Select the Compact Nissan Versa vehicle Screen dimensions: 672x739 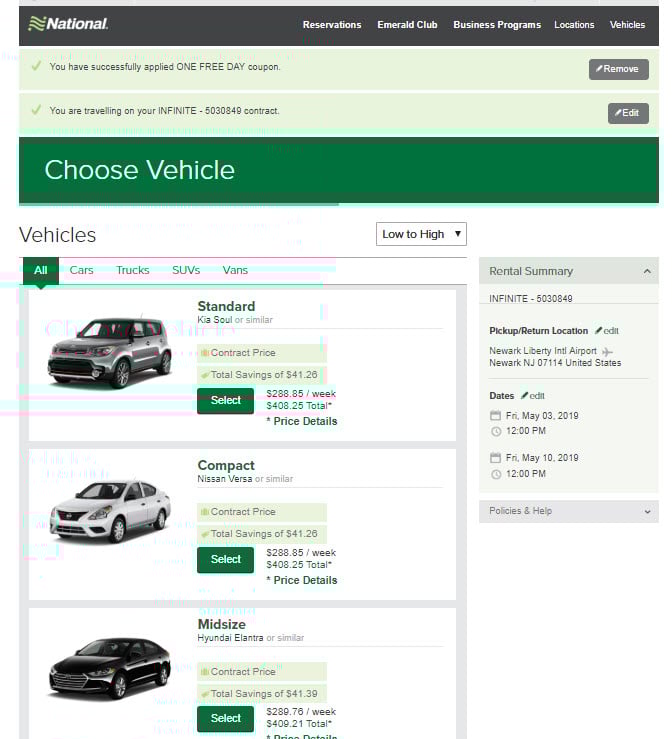(225, 559)
